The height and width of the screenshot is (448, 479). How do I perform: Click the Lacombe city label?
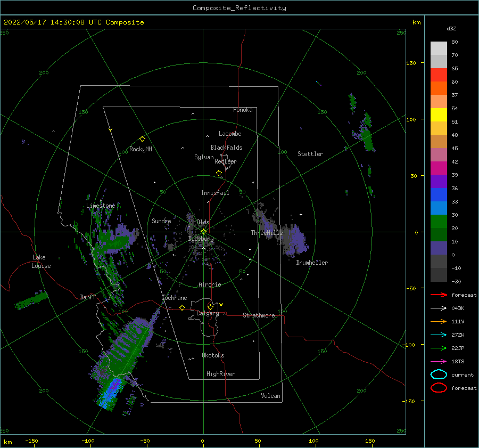(x=230, y=134)
